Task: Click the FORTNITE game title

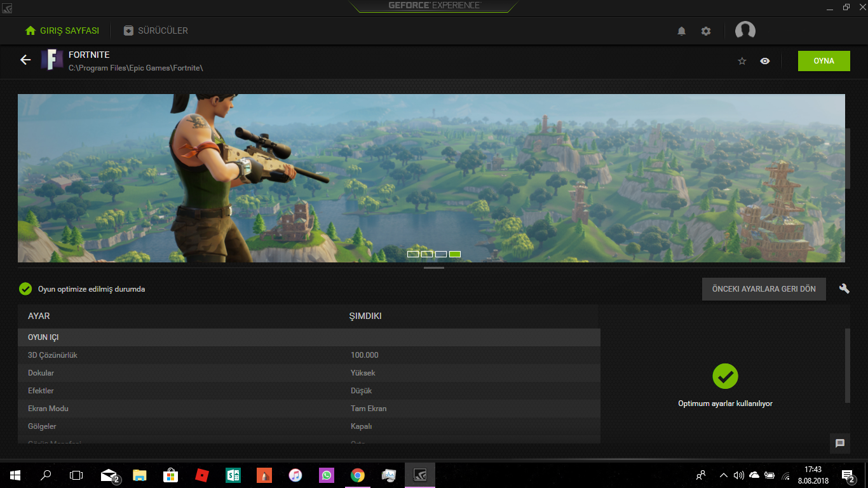Action: tap(89, 55)
